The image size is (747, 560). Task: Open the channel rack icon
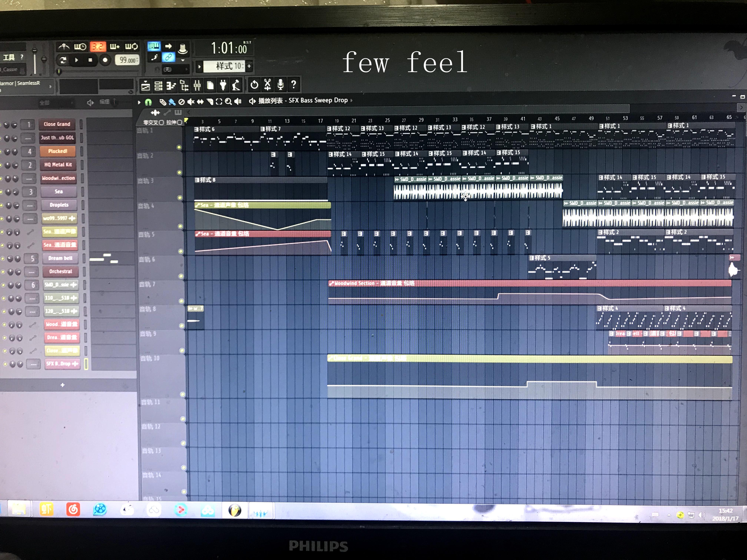pyautogui.click(x=158, y=86)
